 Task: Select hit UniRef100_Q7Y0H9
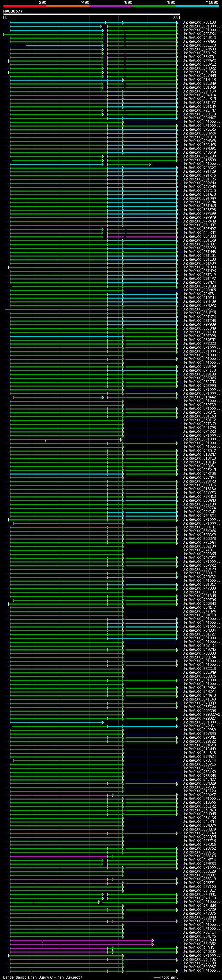[199, 187]
